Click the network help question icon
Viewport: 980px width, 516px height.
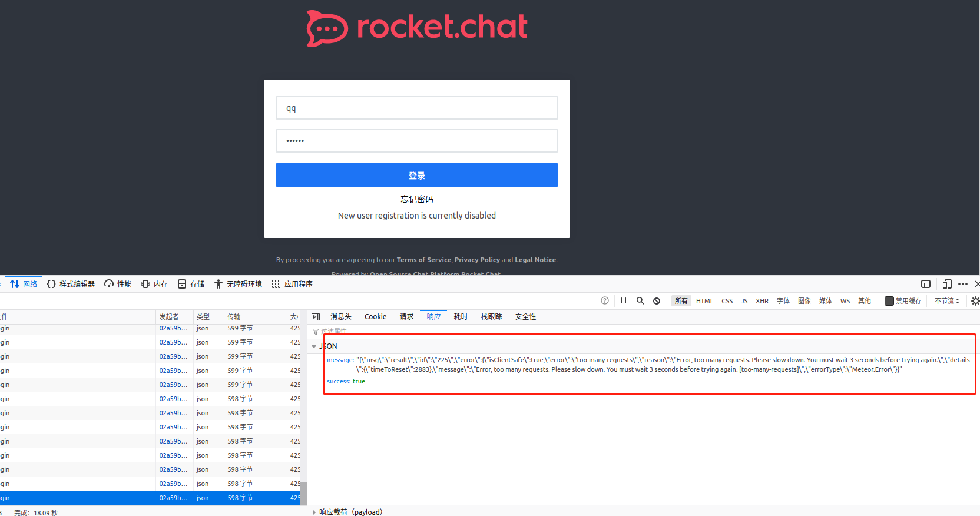tap(605, 300)
